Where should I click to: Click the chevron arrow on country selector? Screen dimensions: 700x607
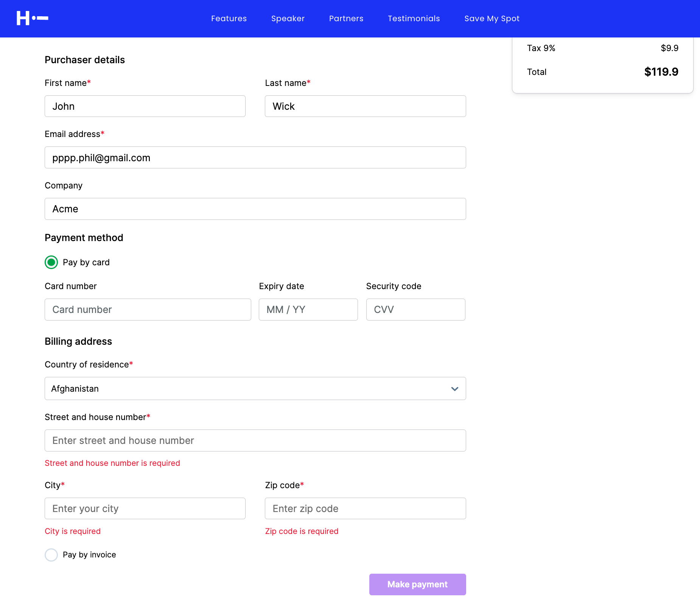[x=454, y=389]
